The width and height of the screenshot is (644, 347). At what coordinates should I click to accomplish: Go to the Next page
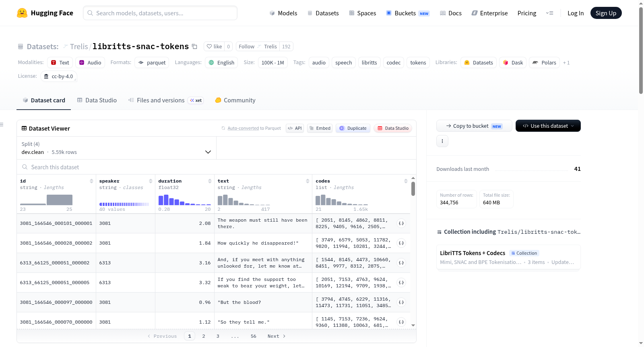277,336
